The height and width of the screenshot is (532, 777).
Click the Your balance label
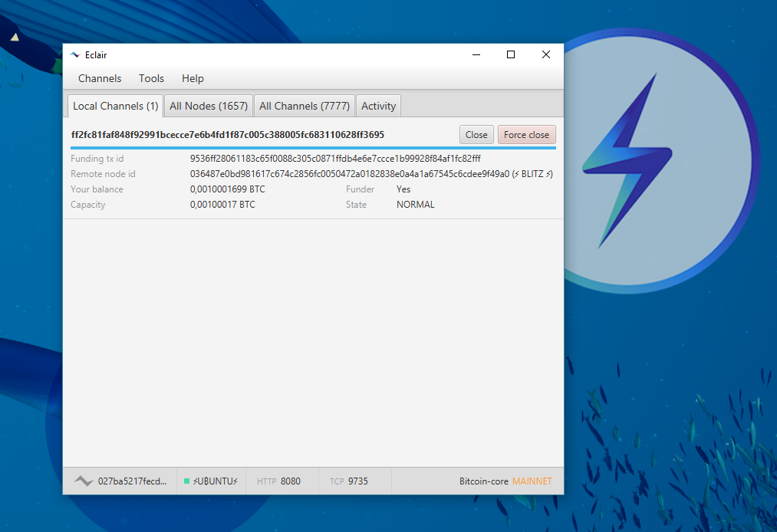click(97, 189)
